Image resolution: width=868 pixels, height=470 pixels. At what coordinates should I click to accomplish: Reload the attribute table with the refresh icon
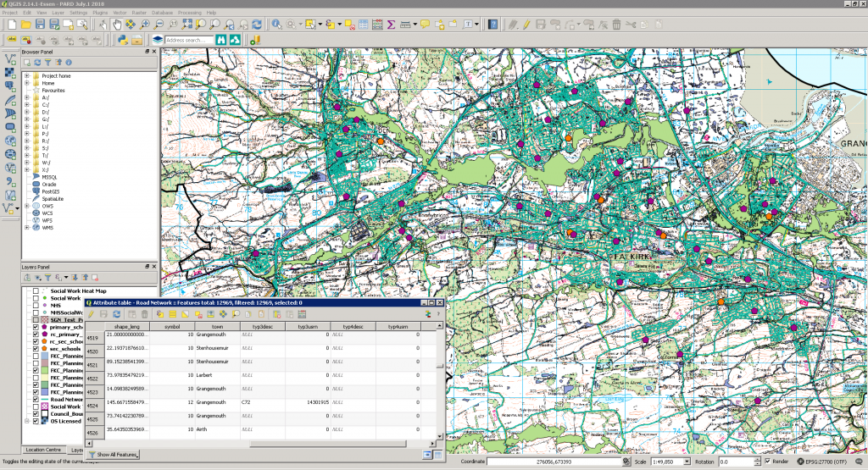click(116, 314)
